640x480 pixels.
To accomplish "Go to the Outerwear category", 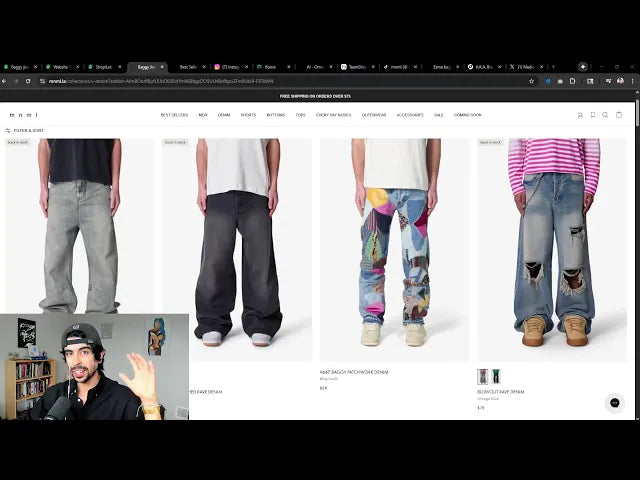I will [x=374, y=115].
